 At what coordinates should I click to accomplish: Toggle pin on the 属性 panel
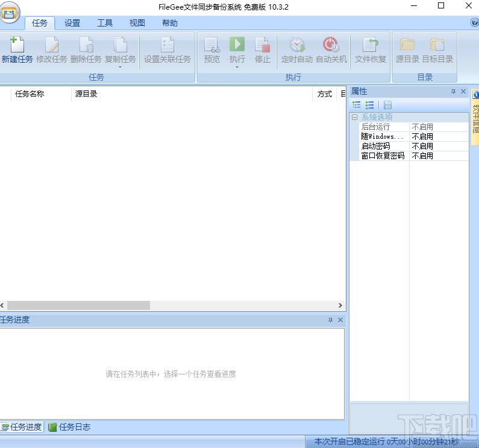pos(453,92)
